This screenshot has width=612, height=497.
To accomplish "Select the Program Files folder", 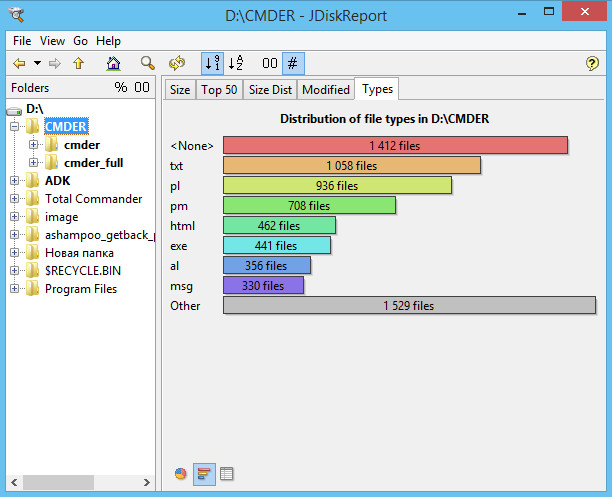I will pyautogui.click(x=81, y=289).
